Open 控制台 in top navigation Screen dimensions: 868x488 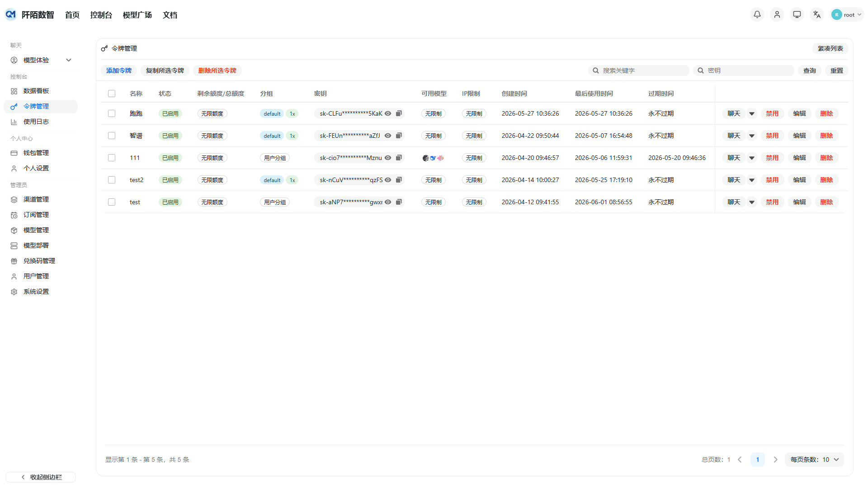(101, 15)
